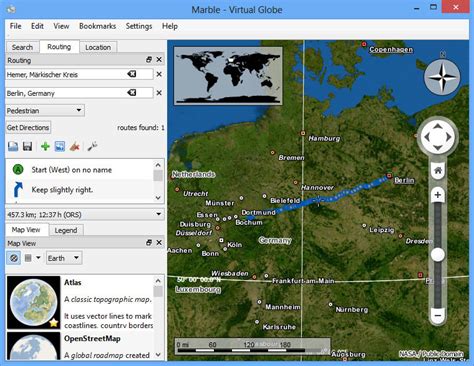Remove the Hemer, Märkischer Kreis waypoint
The height and width of the screenshot is (366, 474).
coord(159,74)
